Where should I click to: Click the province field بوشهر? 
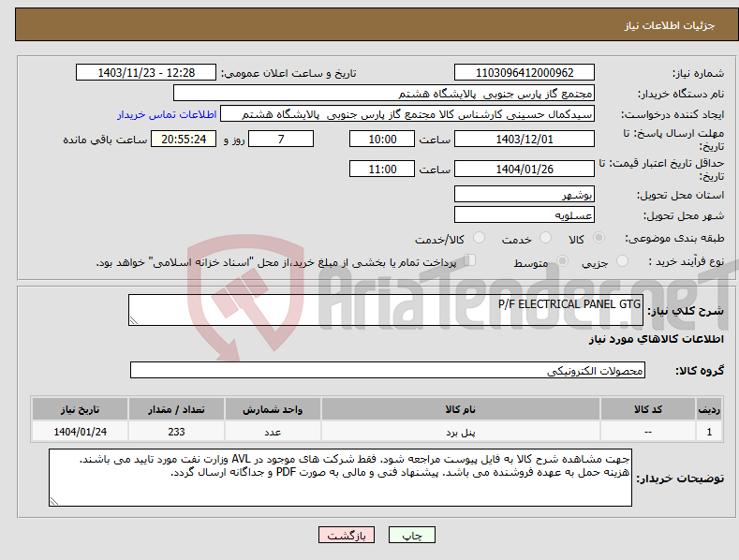pyautogui.click(x=525, y=194)
